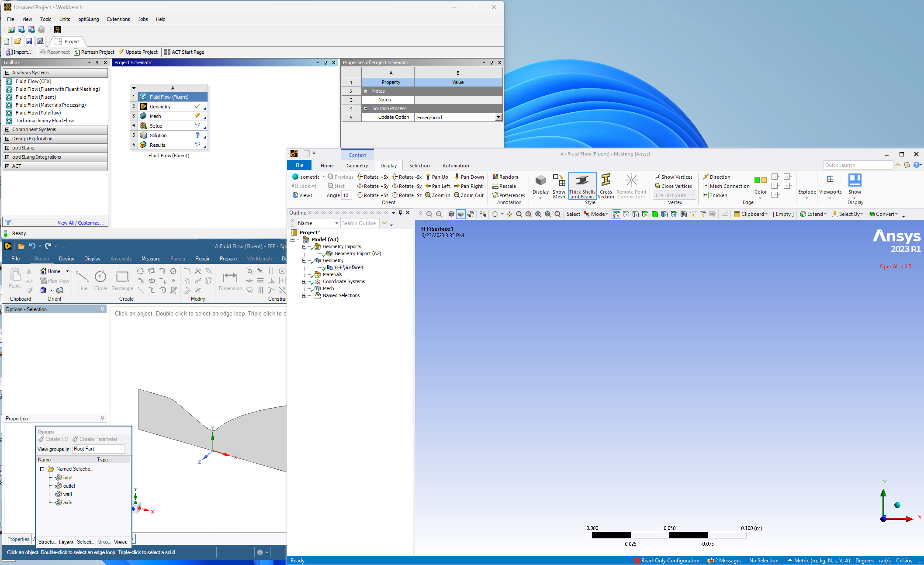Click Import button in Workbench toolbar
Viewport: 924px width, 565px height.
pos(20,52)
